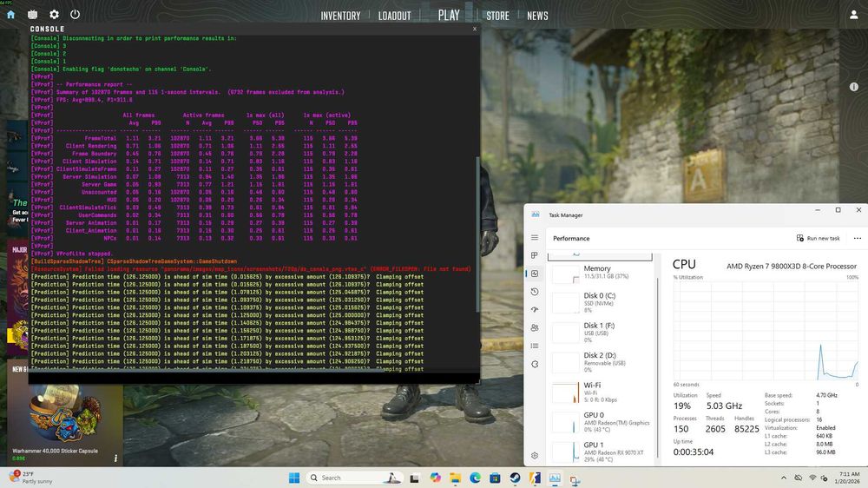Viewport: 868px width, 488px height.
Task: Open the CS2 profile icon at top right
Action: [853, 15]
